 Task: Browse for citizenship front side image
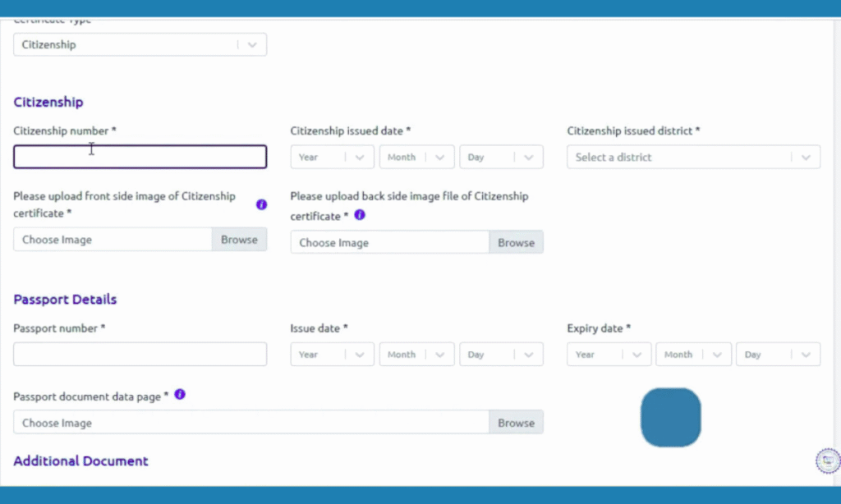[239, 240]
